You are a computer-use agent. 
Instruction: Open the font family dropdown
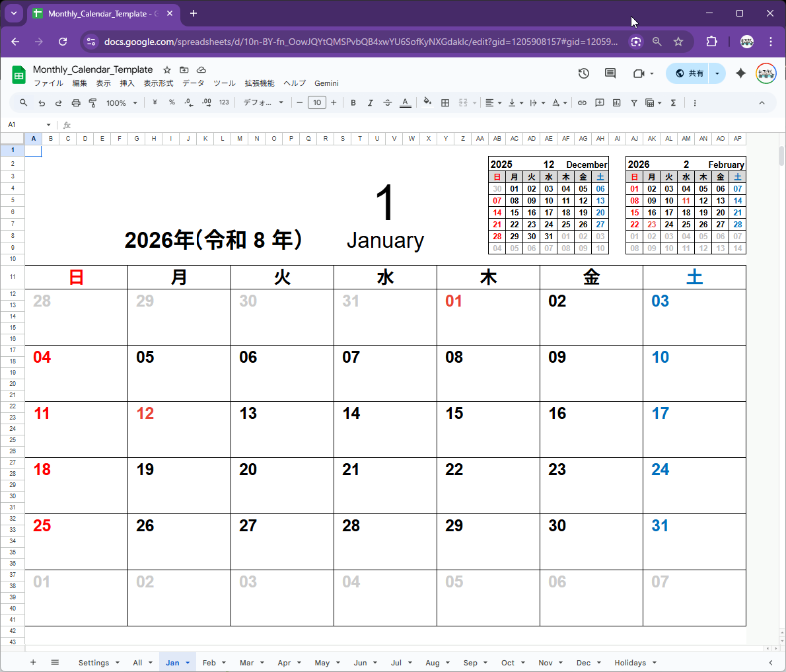(x=263, y=102)
